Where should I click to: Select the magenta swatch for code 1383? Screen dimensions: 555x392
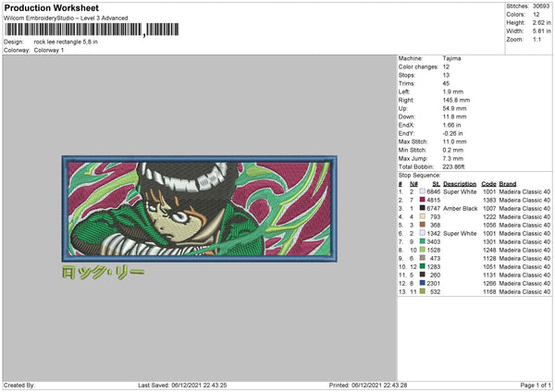coord(423,200)
